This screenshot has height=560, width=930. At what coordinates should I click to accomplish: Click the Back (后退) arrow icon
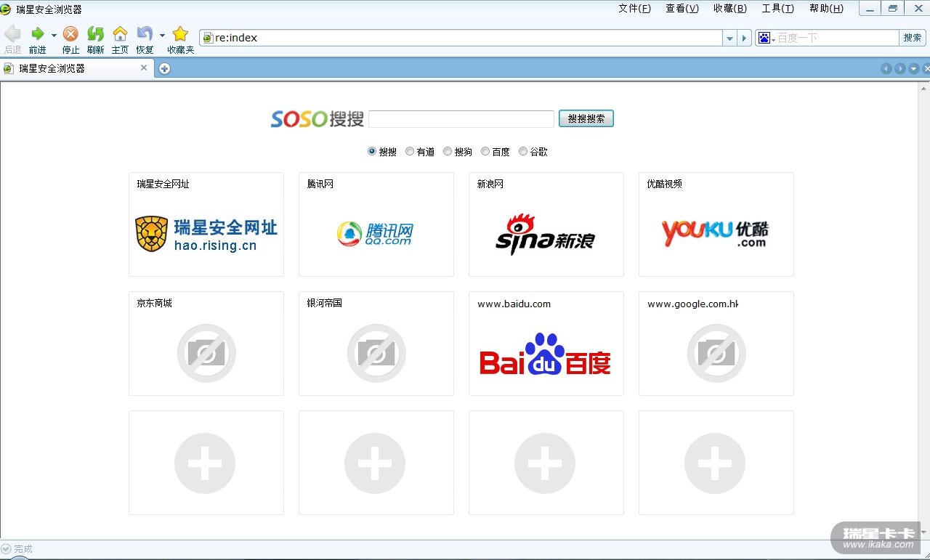click(x=12, y=33)
